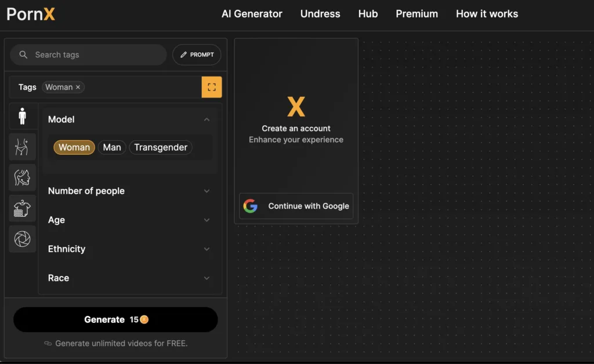Select the Woman model option
This screenshot has width=594, height=364.
[x=74, y=147]
